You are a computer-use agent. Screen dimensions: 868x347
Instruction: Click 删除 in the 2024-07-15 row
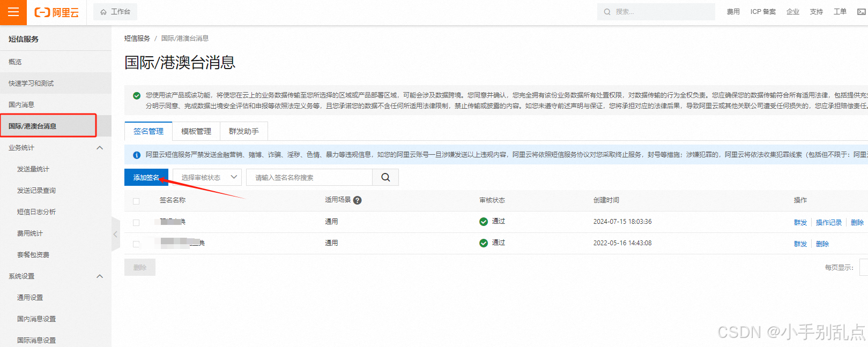tap(857, 223)
